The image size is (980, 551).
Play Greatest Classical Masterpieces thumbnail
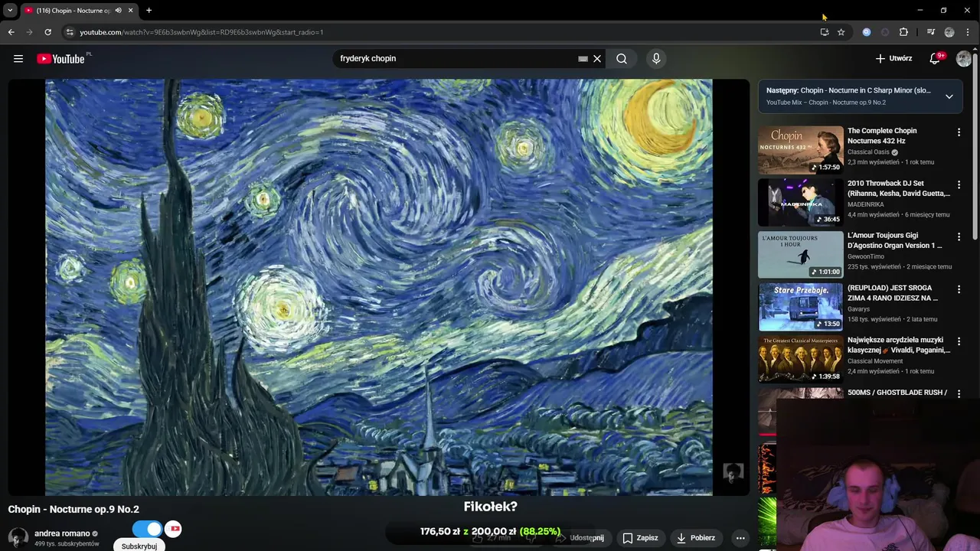[800, 359]
